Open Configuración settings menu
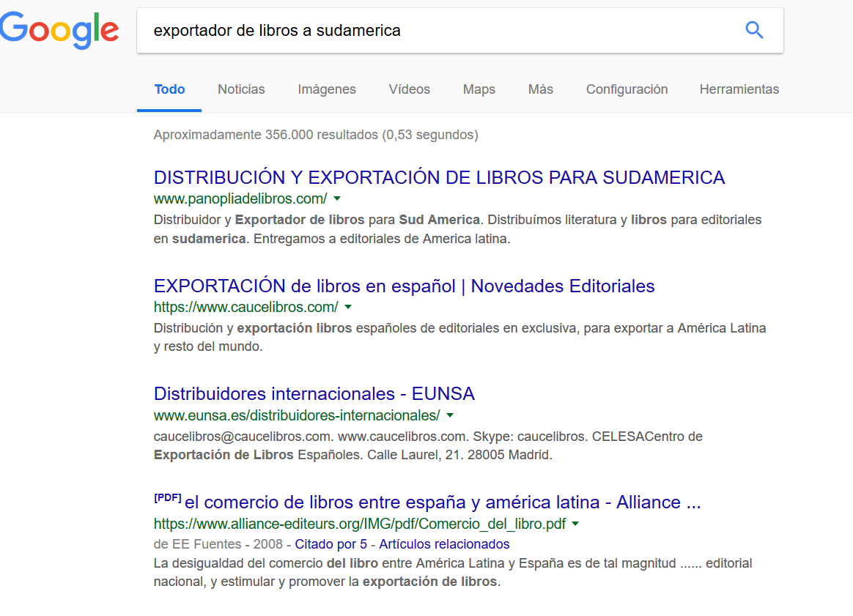 click(x=627, y=89)
